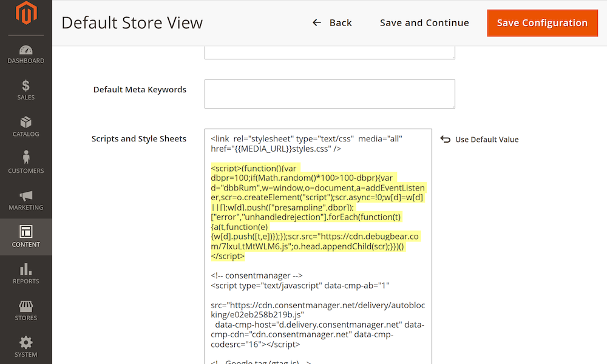Image resolution: width=607 pixels, height=364 pixels.
Task: Click the Scripts and Style Sheets label
Action: (x=138, y=139)
